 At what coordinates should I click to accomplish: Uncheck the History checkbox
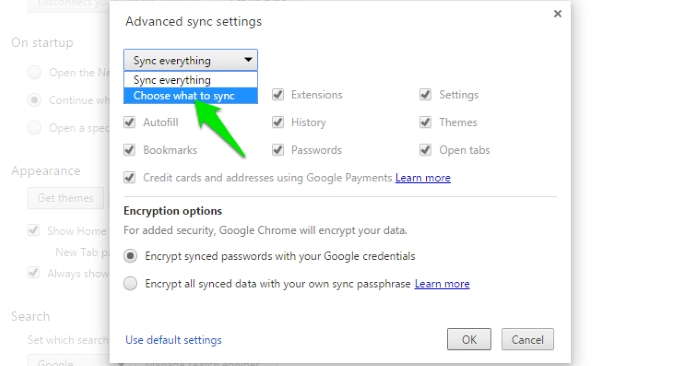(x=278, y=122)
